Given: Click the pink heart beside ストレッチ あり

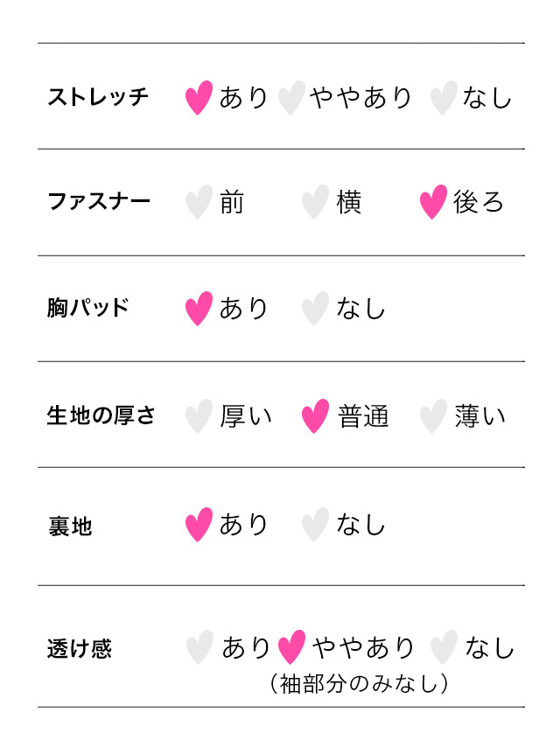Looking at the screenshot, I should pos(199,97).
